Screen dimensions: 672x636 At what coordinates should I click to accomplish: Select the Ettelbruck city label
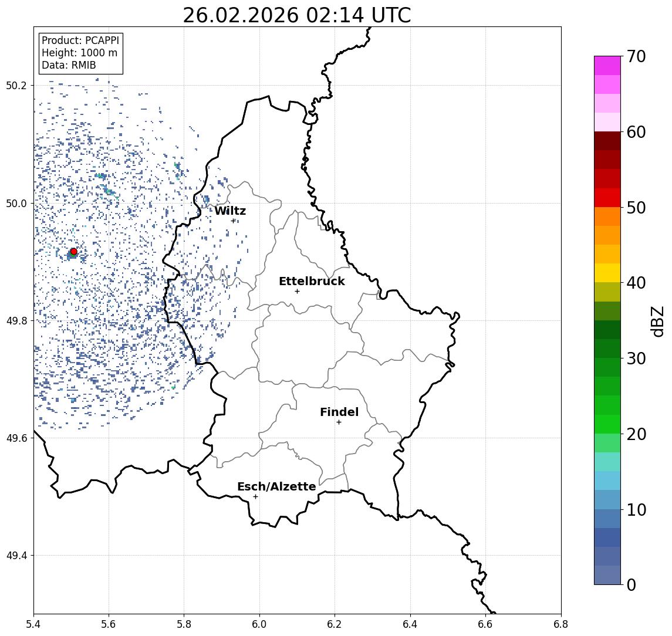[312, 281]
